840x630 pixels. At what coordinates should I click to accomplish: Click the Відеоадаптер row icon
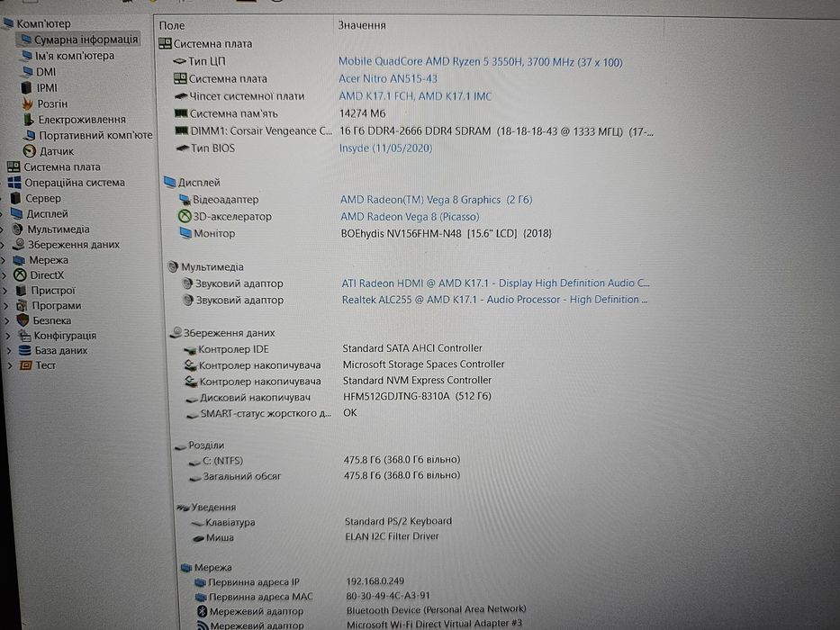click(185, 200)
